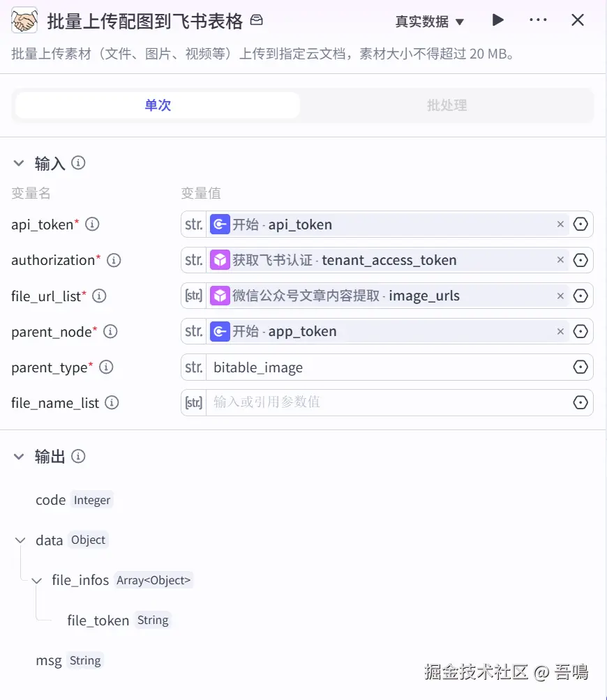The width and height of the screenshot is (607, 700).
Task: Collapse the file_infos array node
Action: [x=37, y=580]
